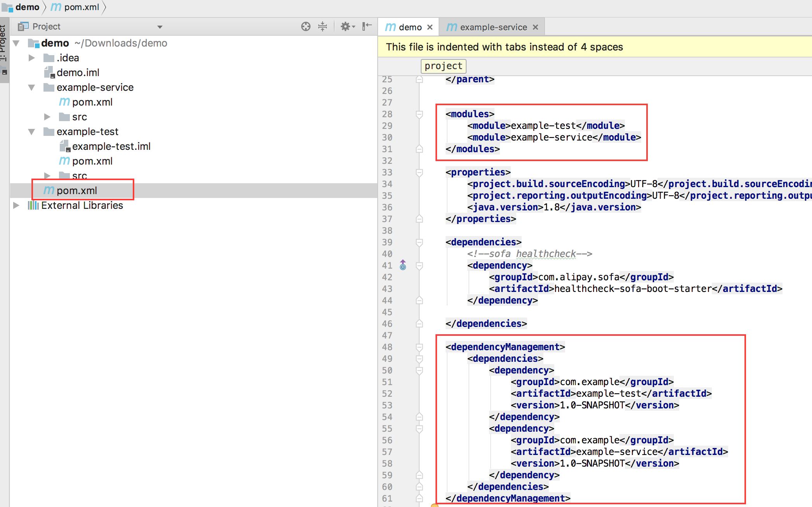Close the example-service editor tab

pyautogui.click(x=535, y=27)
